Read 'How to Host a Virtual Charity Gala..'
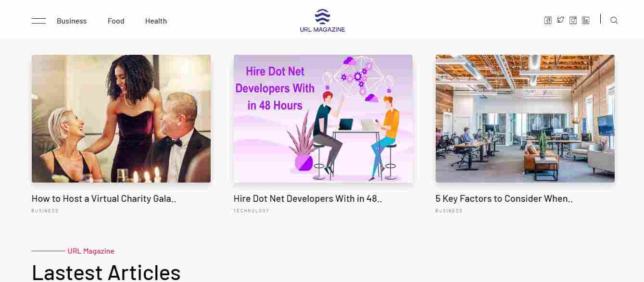This screenshot has height=282, width=644. [x=104, y=198]
